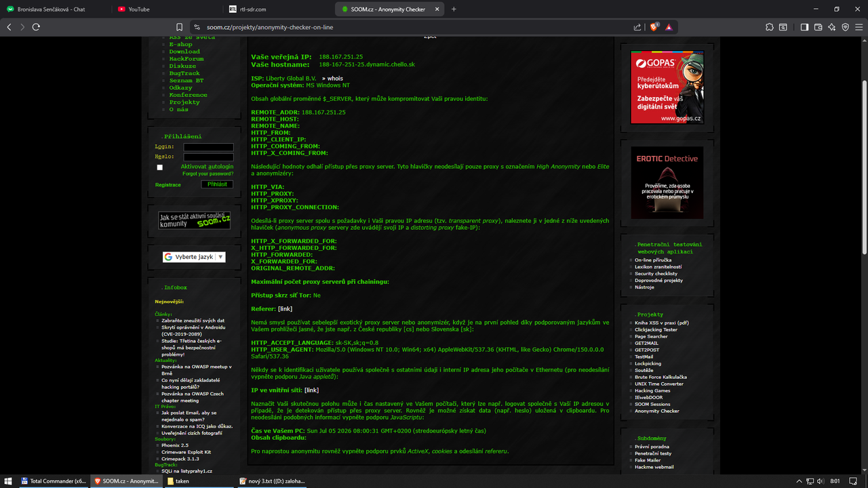
Task: Click the browser forward arrow
Action: pos(22,27)
